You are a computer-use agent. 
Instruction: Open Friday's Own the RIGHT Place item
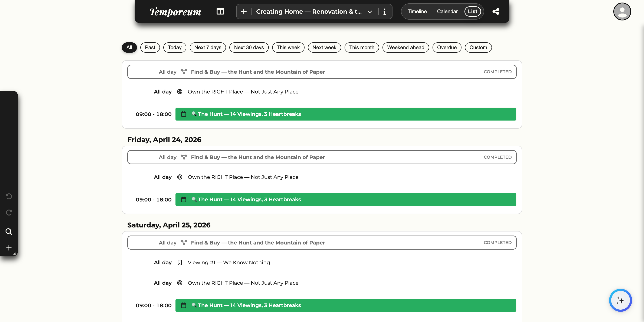pos(243,177)
